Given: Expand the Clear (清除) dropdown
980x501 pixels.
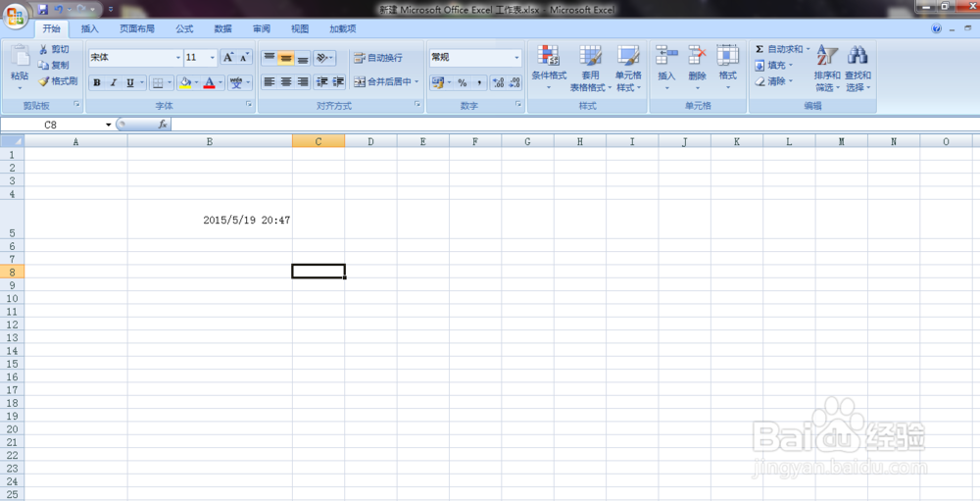Looking at the screenshot, I should tap(790, 81).
